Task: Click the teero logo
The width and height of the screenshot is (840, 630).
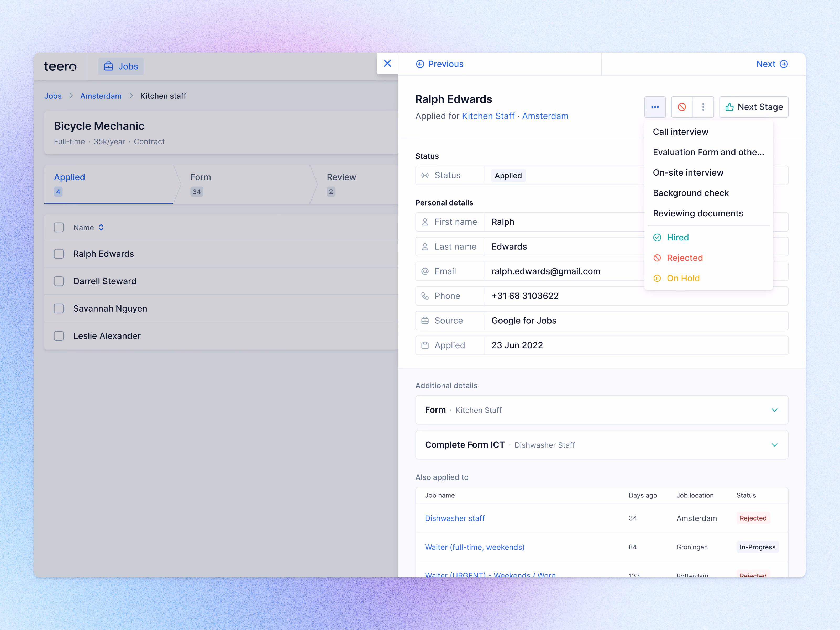Action: pos(60,66)
